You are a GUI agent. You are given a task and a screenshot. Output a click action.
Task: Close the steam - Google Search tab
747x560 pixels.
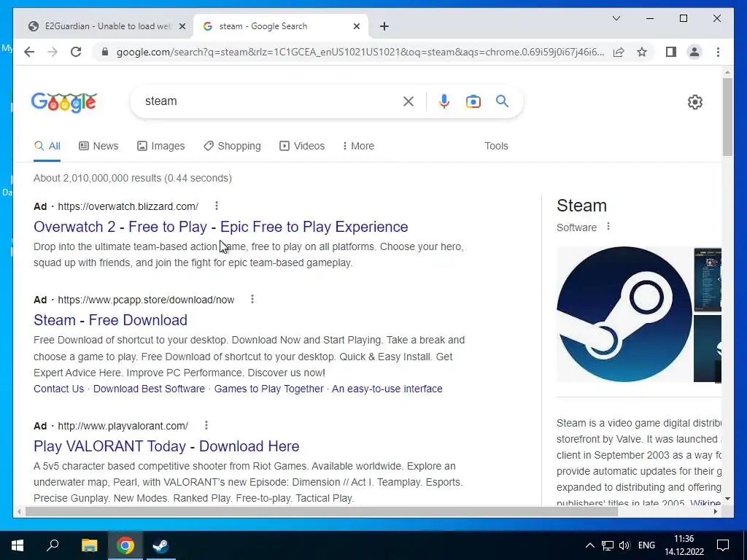(356, 26)
